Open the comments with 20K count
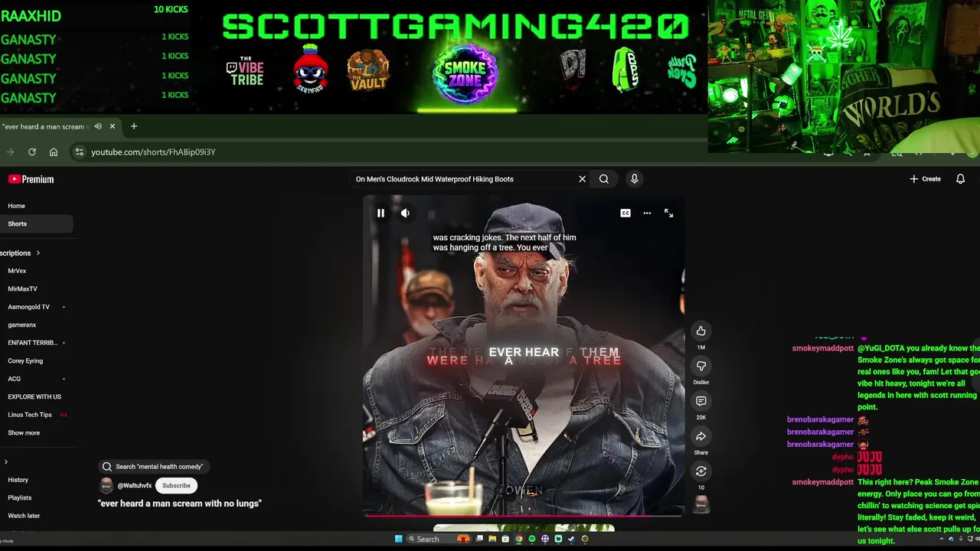Screen dimensions: 980x551 pyautogui.click(x=701, y=401)
